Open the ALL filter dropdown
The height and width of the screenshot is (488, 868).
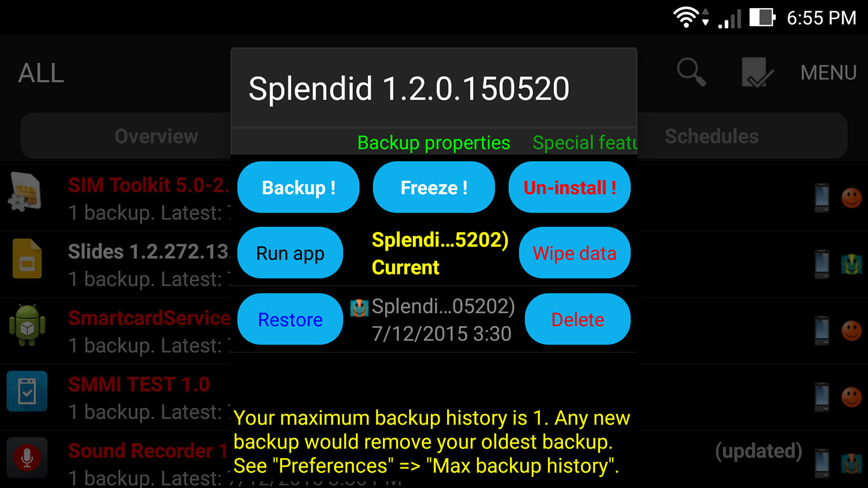click(41, 73)
